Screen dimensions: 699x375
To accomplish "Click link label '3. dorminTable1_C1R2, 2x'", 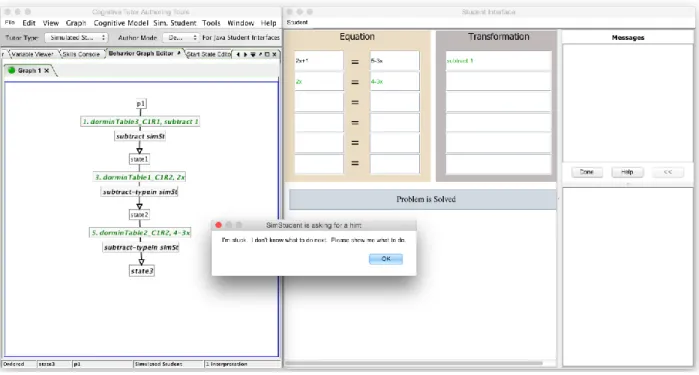I will tap(140, 177).
